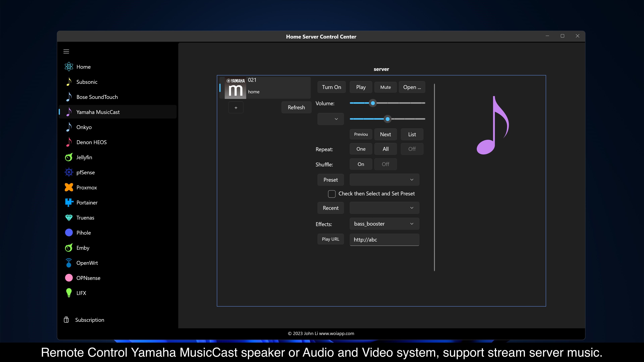
Task: Click the Turn On button
Action: point(331,87)
